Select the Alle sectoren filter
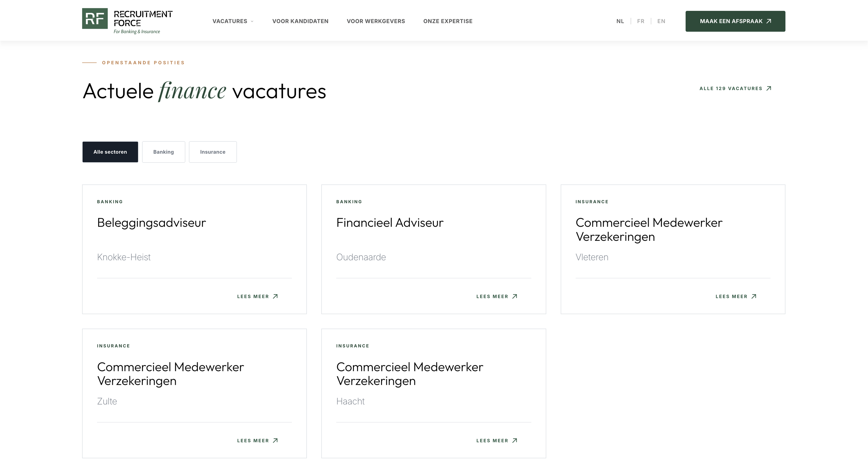The height and width of the screenshot is (473, 868). click(110, 152)
